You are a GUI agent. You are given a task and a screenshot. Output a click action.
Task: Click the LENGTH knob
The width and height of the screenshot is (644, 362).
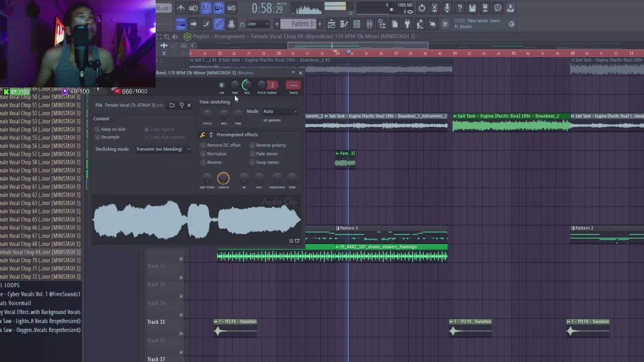(223, 178)
